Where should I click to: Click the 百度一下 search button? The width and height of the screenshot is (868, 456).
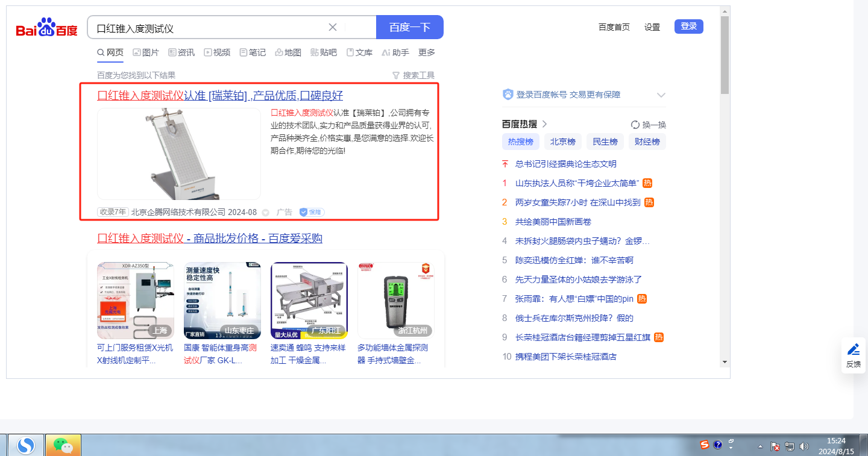pos(410,27)
